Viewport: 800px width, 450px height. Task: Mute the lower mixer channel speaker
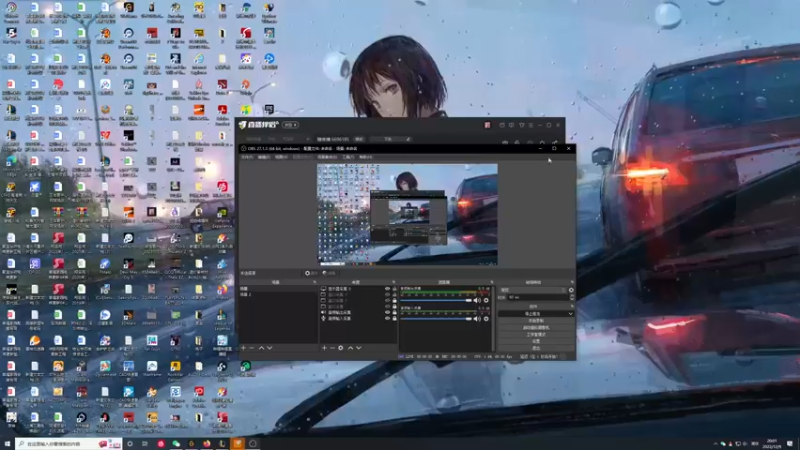477,319
